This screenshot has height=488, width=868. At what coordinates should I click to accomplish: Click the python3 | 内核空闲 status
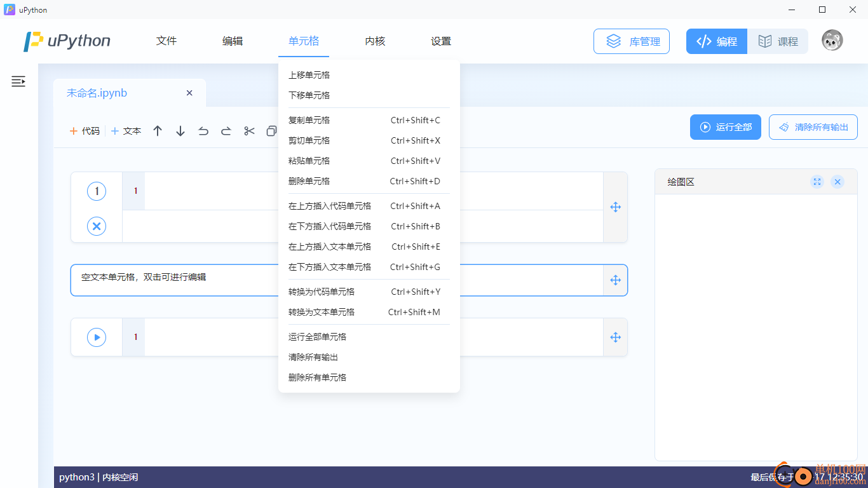[98, 477]
